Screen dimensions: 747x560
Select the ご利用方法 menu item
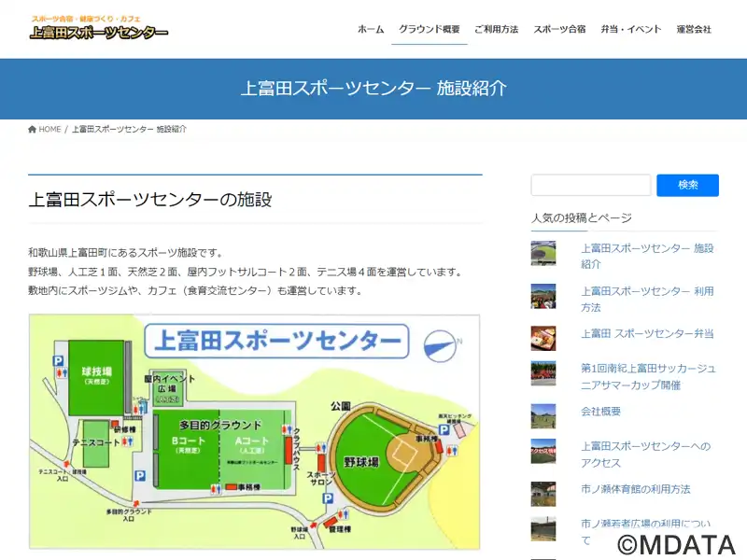(497, 29)
